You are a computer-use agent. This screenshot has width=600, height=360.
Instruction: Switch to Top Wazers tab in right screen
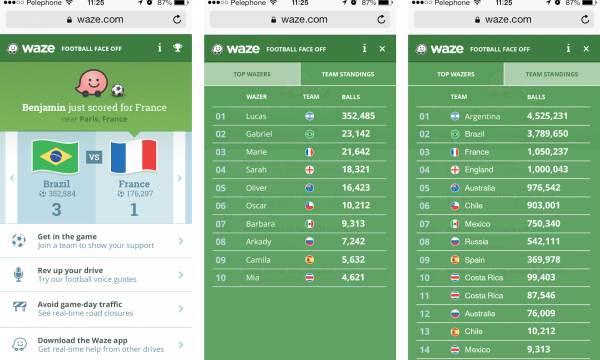[456, 74]
